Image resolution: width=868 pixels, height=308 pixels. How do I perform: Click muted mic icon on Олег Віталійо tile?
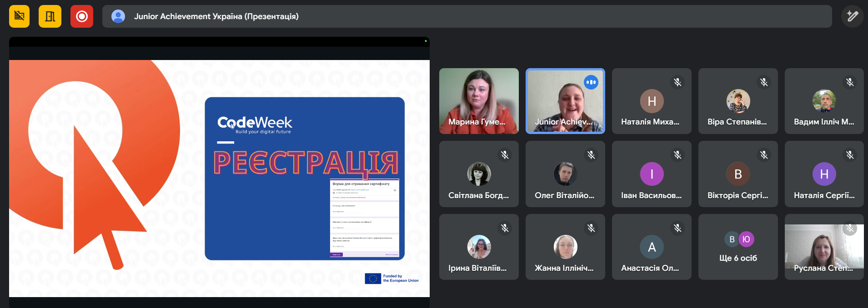click(x=591, y=155)
